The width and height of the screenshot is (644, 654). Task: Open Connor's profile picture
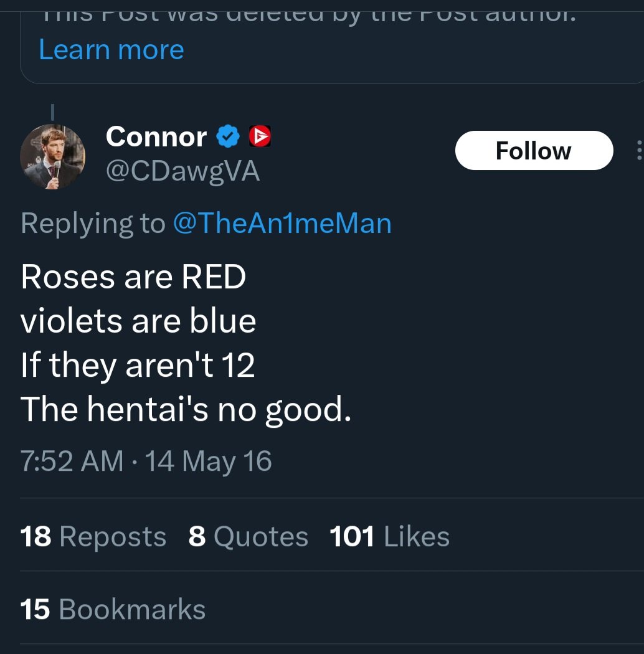click(x=52, y=156)
